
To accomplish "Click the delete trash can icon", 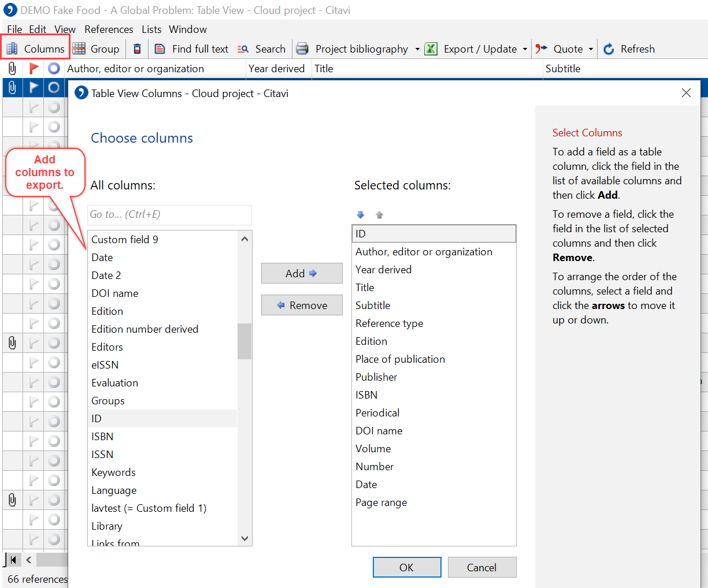I will click(x=137, y=49).
